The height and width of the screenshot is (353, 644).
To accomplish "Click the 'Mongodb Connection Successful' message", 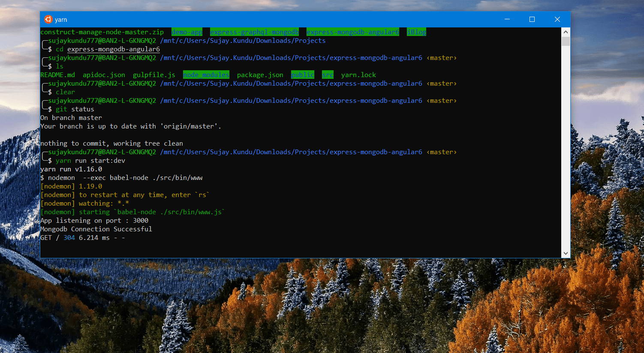I will [96, 229].
